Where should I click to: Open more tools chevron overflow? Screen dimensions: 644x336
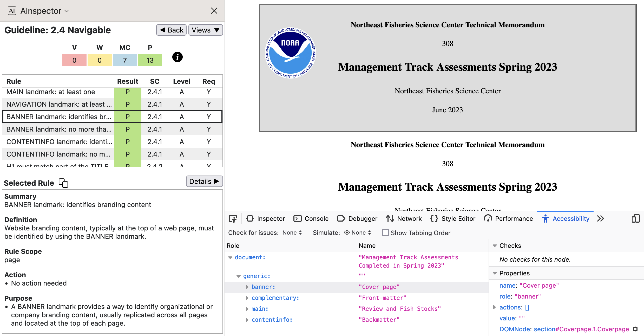pyautogui.click(x=600, y=219)
